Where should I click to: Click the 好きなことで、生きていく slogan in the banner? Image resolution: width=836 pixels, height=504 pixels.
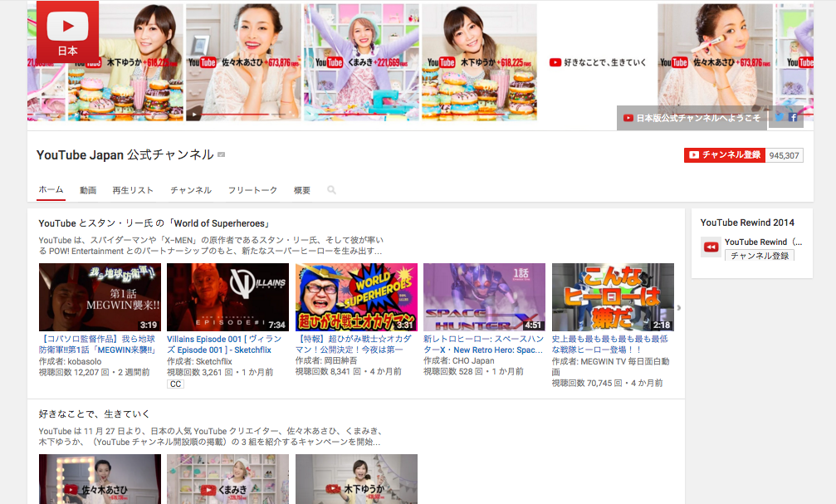598,62
